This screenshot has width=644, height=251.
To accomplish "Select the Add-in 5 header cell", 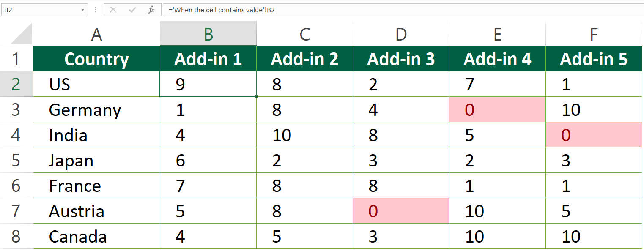I will tap(594, 59).
